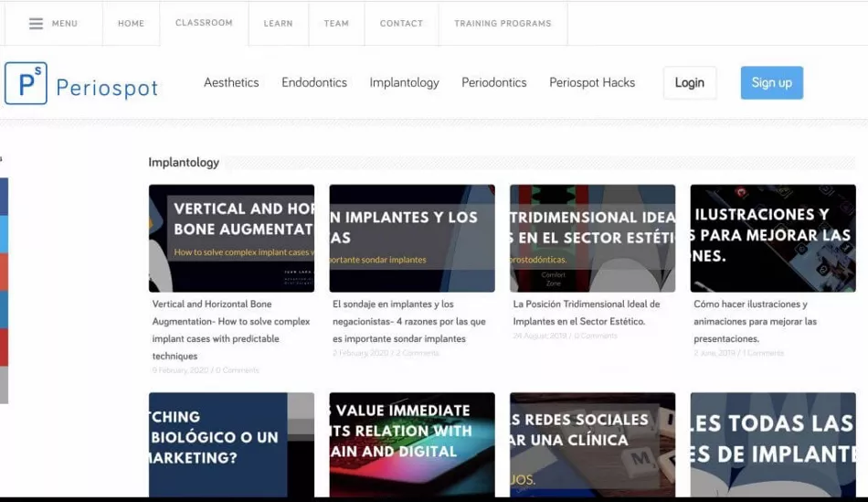The height and width of the screenshot is (502, 868).
Task: Open the Endodontics category
Action: tap(314, 82)
